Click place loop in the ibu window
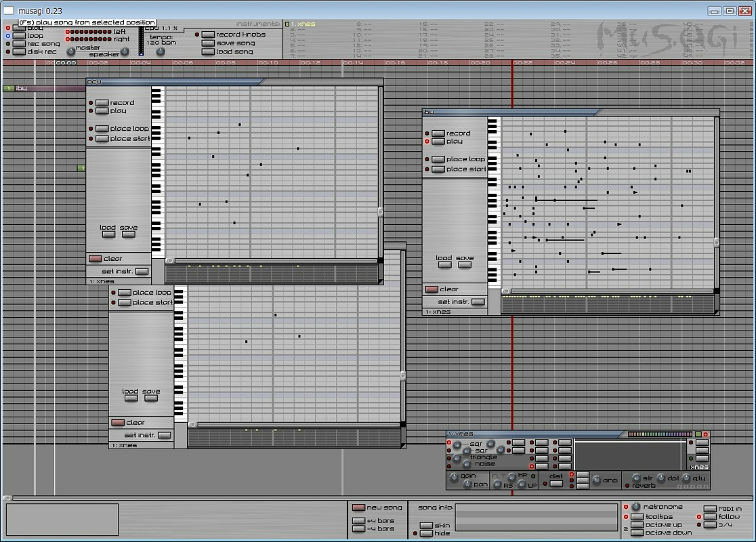Image resolution: width=756 pixels, height=542 pixels. (438, 159)
